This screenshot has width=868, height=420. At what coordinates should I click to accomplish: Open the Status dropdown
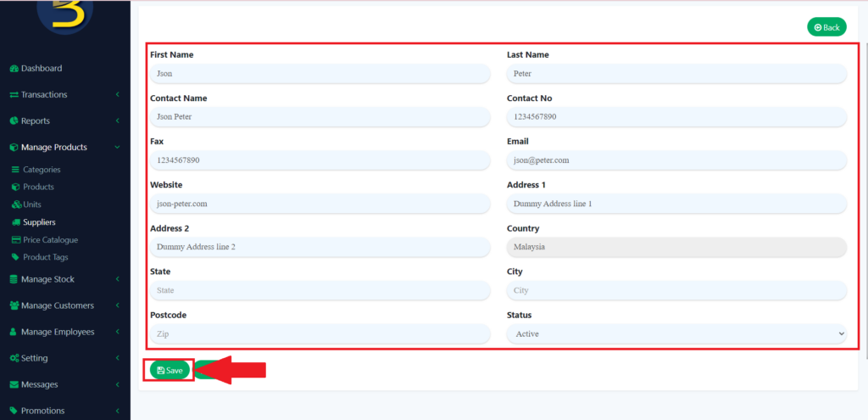[676, 334]
